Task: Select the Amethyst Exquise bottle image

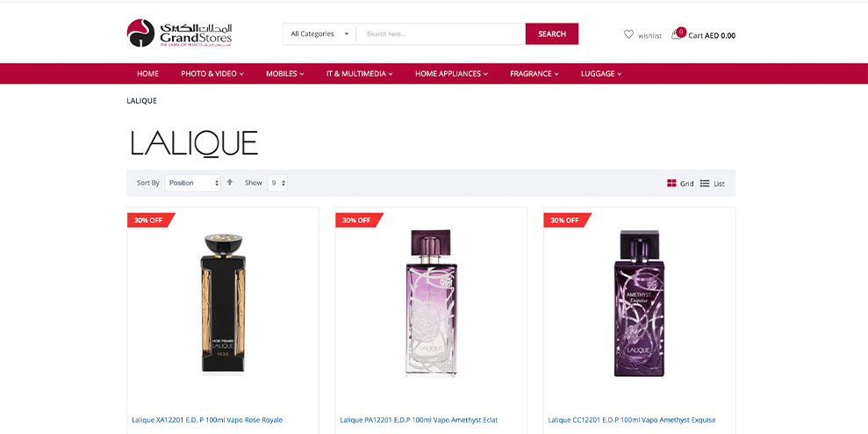Action: 640,304
